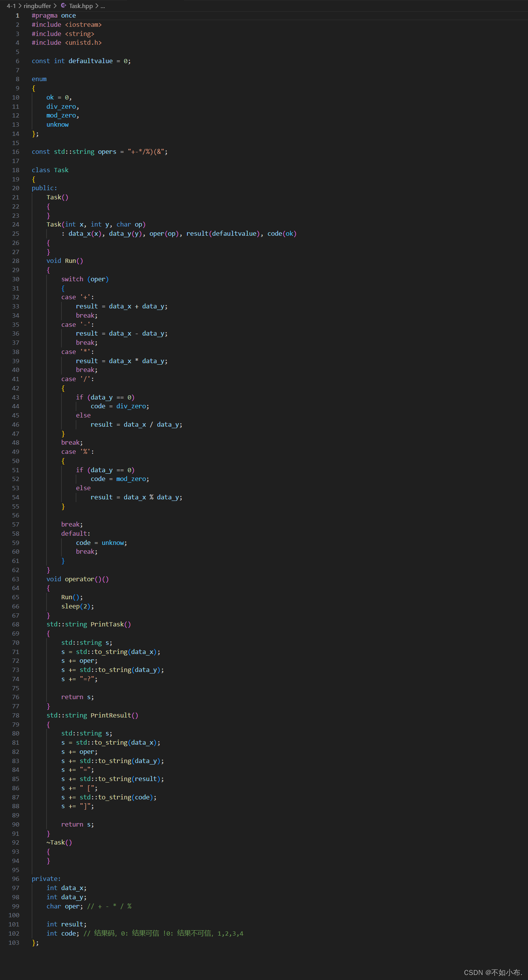This screenshot has width=528, height=980.
Task: Click 'result = data_x - data_y;' line
Action: coord(122,334)
